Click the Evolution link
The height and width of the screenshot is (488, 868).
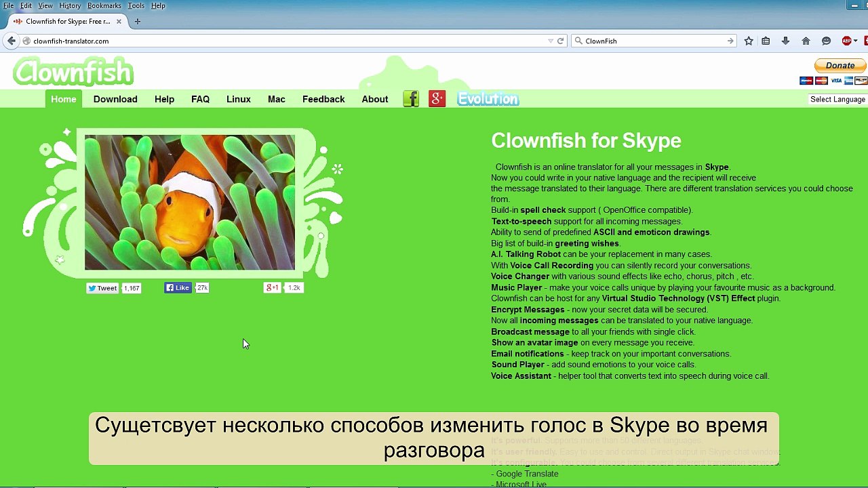[x=488, y=99]
